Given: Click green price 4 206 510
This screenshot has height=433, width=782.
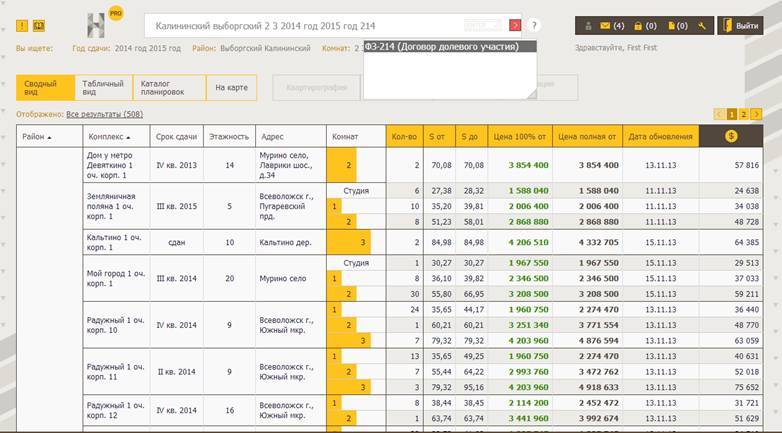Looking at the screenshot, I should click(528, 242).
